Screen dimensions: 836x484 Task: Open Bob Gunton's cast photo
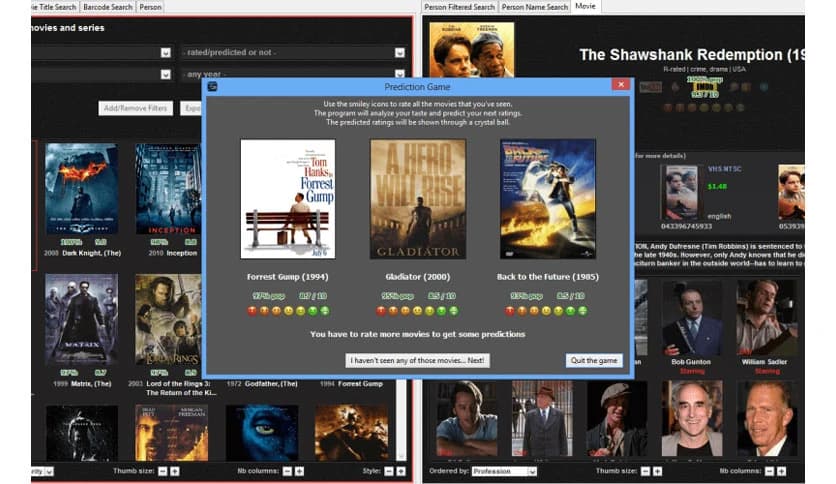[x=692, y=318]
